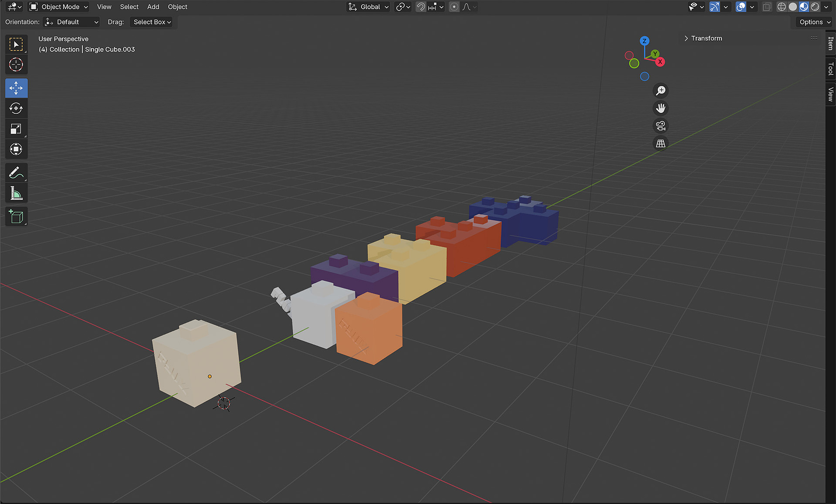Toggle snapping magnet icon
Viewport: 836px width, 504px height.
(420, 7)
